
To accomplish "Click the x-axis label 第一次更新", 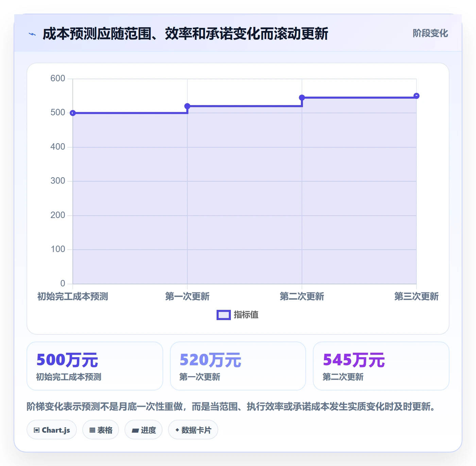I will tap(187, 297).
